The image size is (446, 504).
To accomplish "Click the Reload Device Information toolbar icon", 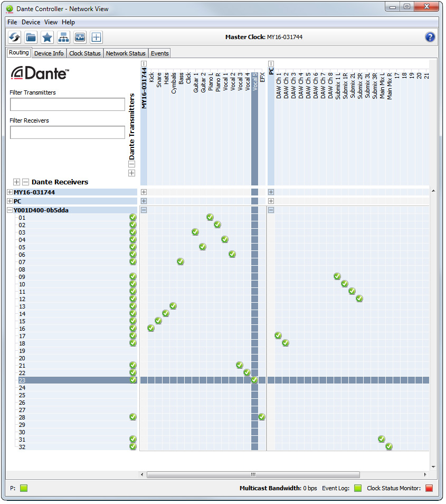I will [14, 38].
